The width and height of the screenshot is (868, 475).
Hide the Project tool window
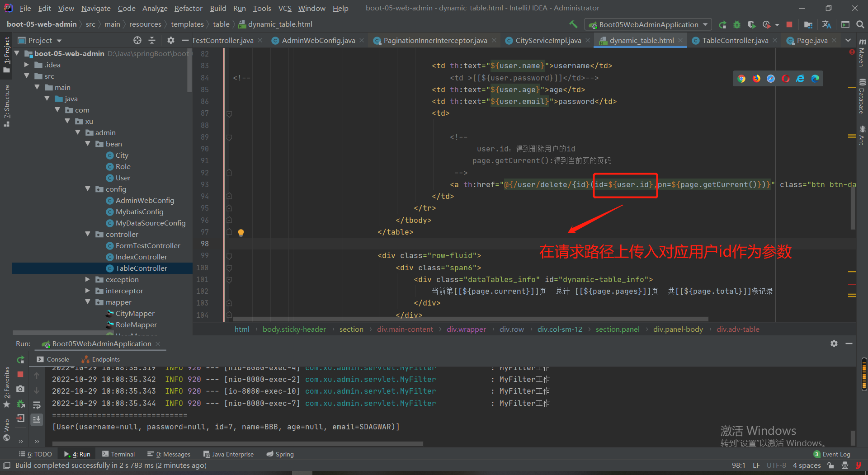tap(184, 40)
